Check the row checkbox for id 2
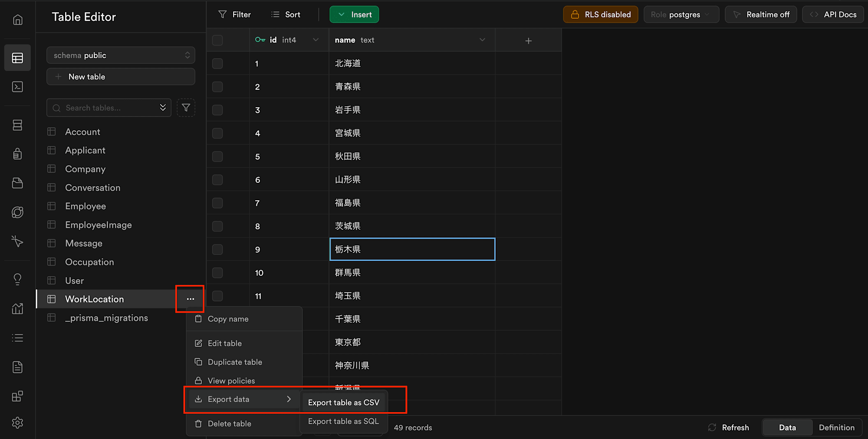 point(217,87)
